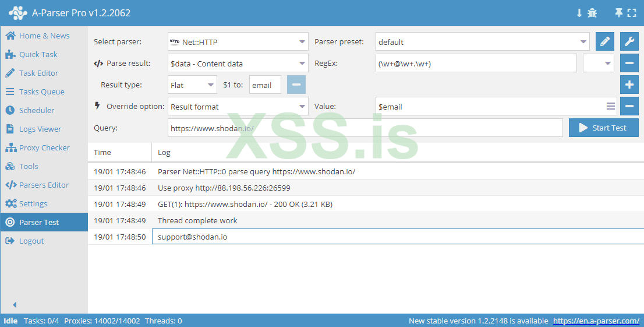The image size is (644, 327).
Task: Open preset settings with wrench button
Action: (629, 41)
